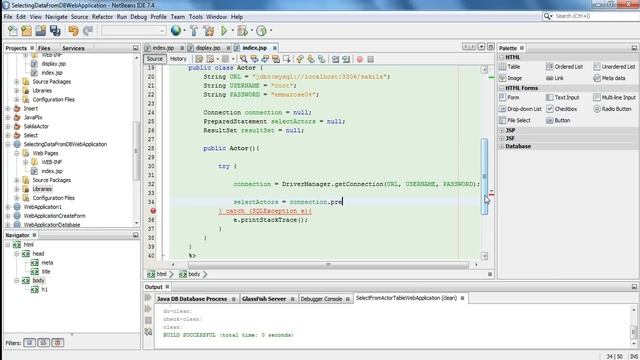Image resolution: width=640 pixels, height=360 pixels.
Task: Open the File menu
Action: coord(8,17)
